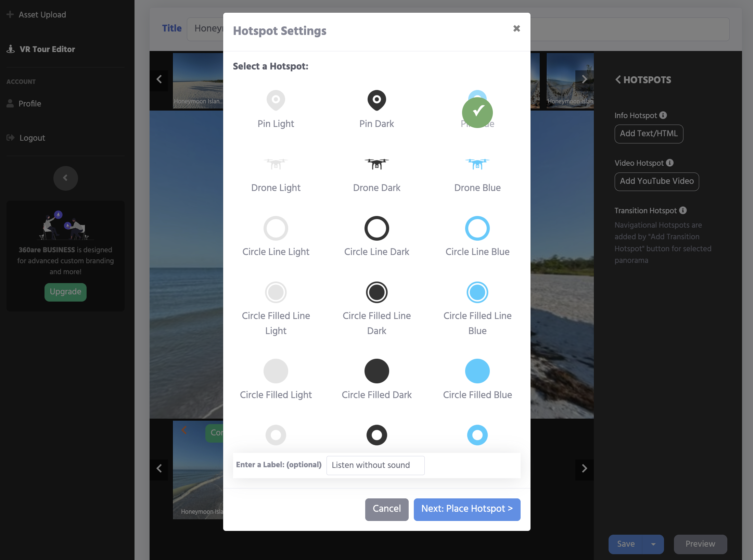The height and width of the screenshot is (560, 753).
Task: Click Next: Place Hotspot button
Action: pyautogui.click(x=467, y=509)
